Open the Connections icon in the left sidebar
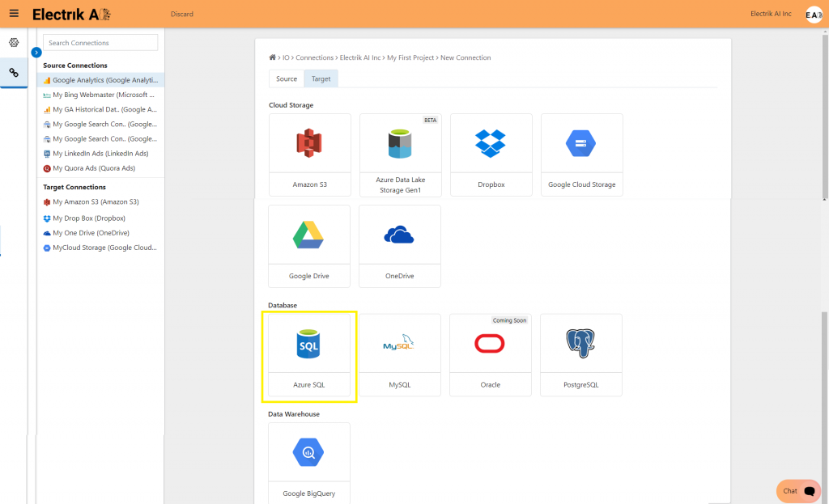Viewport: 829px width, 504px height. [x=12, y=72]
